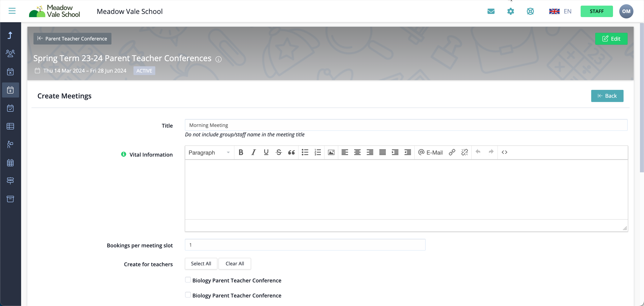Open the sidebar teacher presenting icon
The height and width of the screenshot is (306, 644).
pyautogui.click(x=10, y=144)
